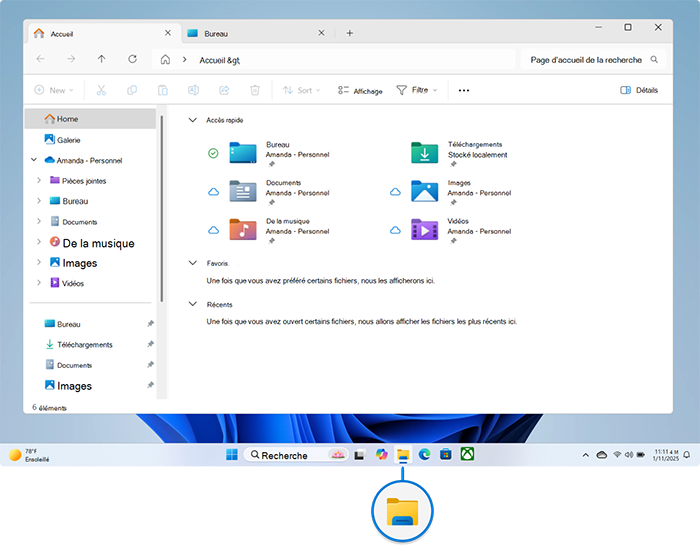Open the Vidéos folder in quick access

[x=424, y=230]
